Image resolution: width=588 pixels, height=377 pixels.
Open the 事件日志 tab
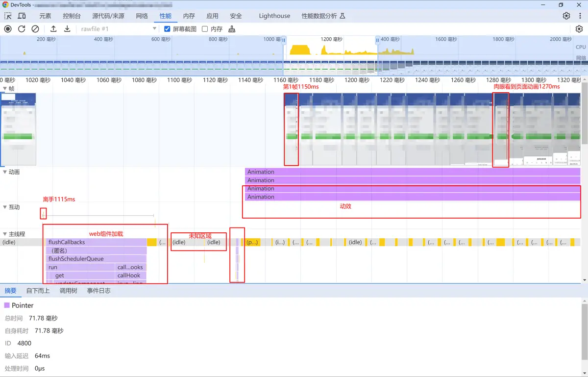click(98, 291)
